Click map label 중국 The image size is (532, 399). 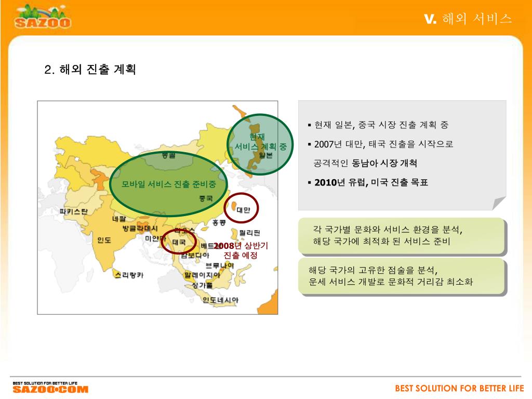point(206,198)
